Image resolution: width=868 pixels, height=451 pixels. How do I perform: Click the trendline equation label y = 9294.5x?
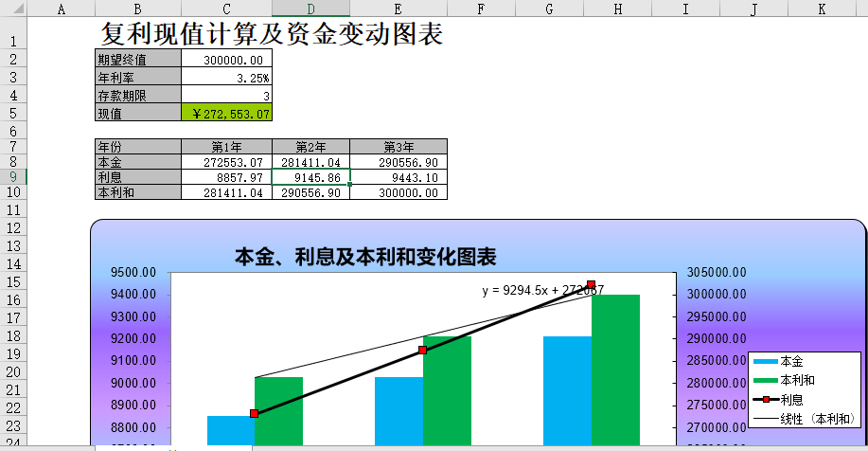542,291
